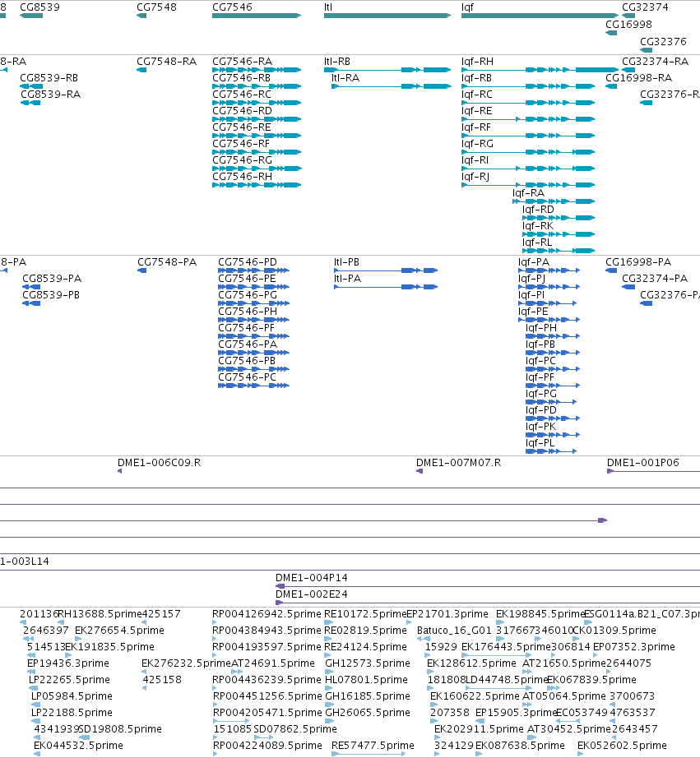The image size is (700, 758).
Task: Select protein lqf-PG
Action: [x=541, y=394]
